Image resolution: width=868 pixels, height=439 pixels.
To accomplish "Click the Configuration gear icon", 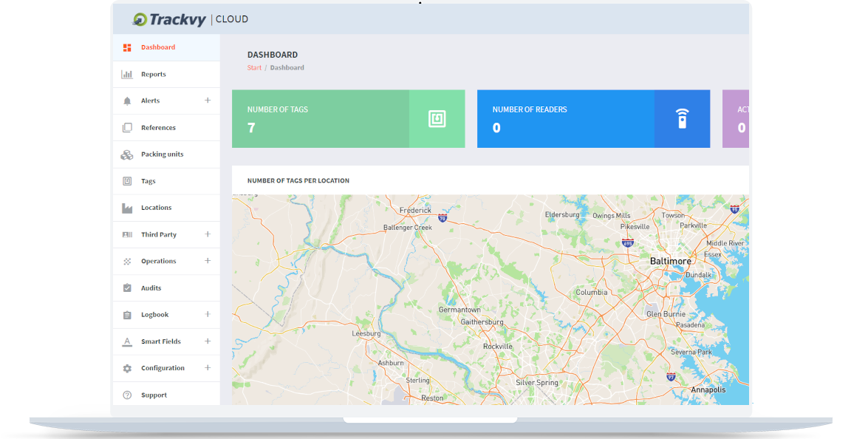I will [x=126, y=367].
